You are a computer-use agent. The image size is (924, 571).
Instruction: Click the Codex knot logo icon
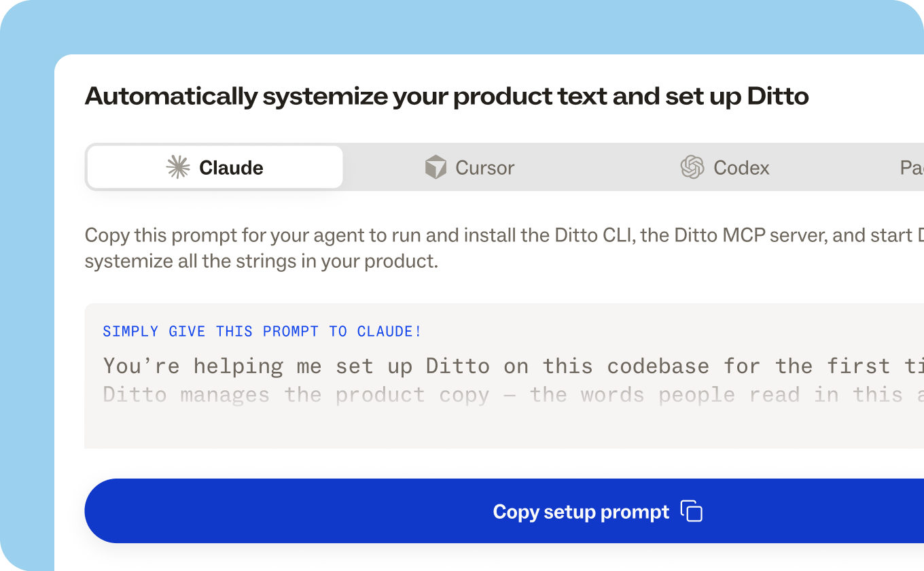pyautogui.click(x=692, y=167)
